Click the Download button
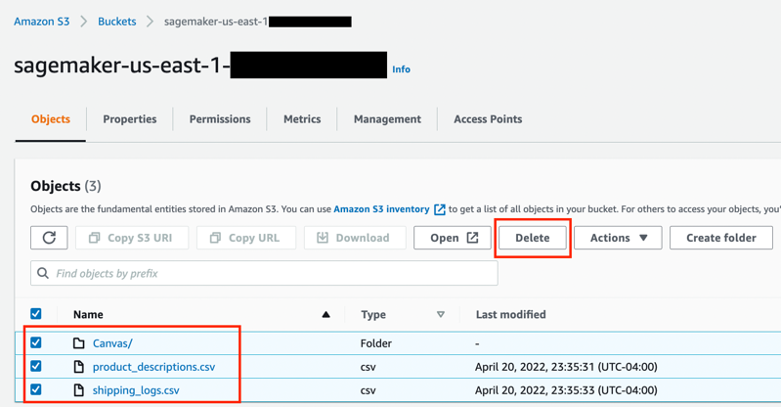This screenshot has height=408, width=781. coord(353,238)
